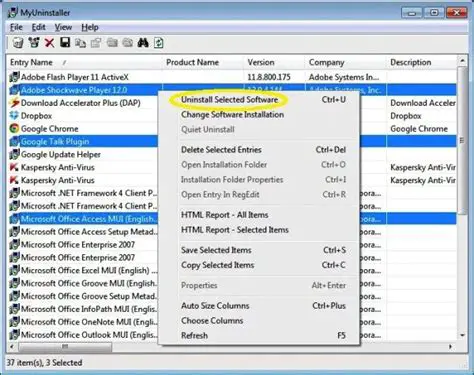Sort by Version column header
Screen dimensions: 474x375
click(x=275, y=62)
